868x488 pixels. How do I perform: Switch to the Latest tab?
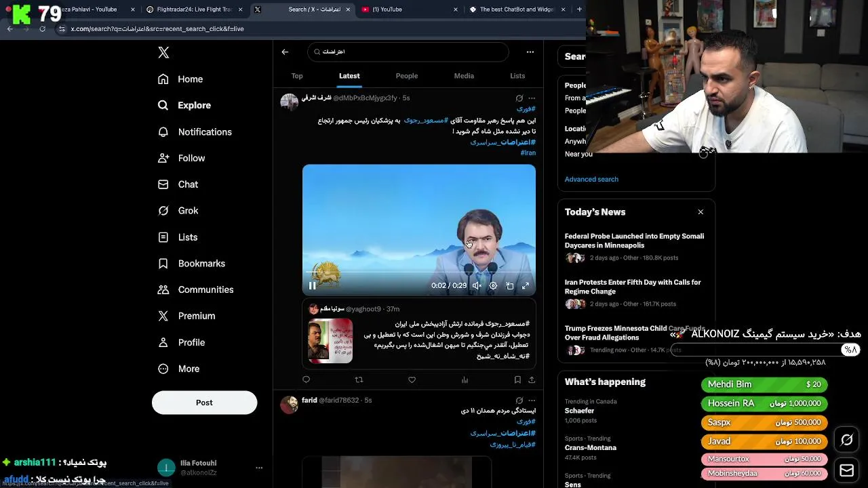coord(349,76)
